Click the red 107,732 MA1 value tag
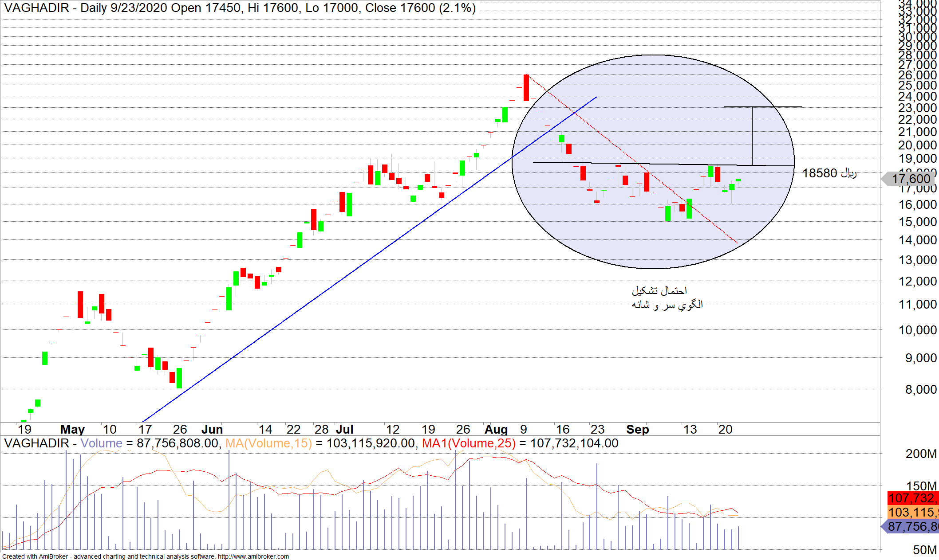The image size is (939, 560). coord(912,498)
